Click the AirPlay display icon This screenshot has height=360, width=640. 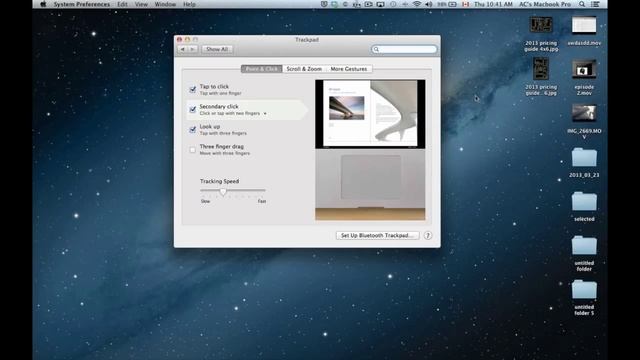[x=380, y=4]
